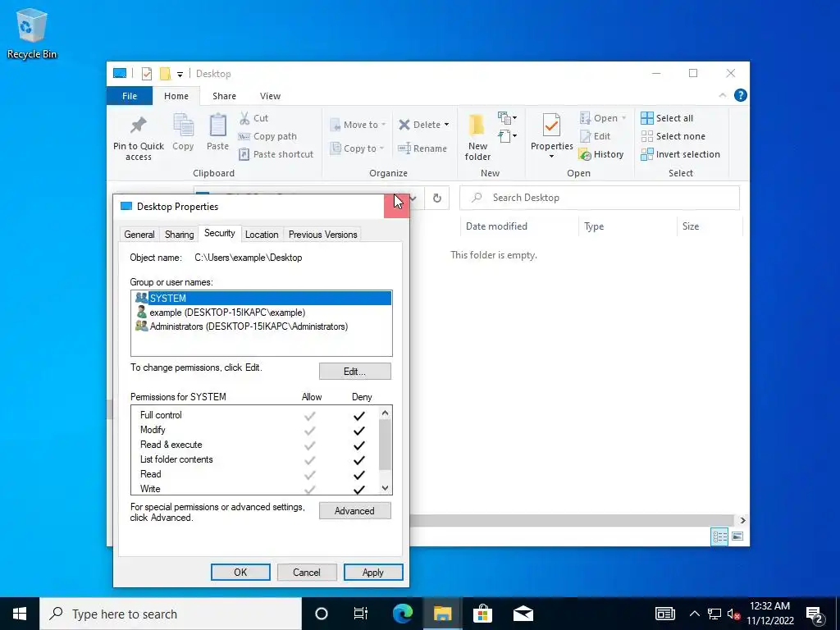Open Mail app from taskbar
The width and height of the screenshot is (840, 630).
523,614
